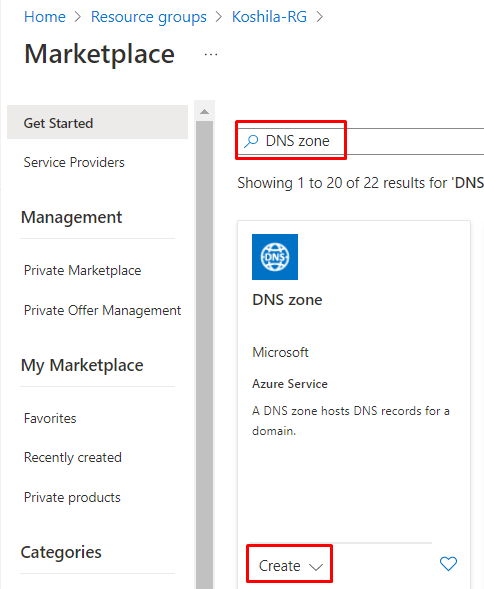484x589 pixels.
Task: Open Service Providers menu item
Action: [74, 162]
